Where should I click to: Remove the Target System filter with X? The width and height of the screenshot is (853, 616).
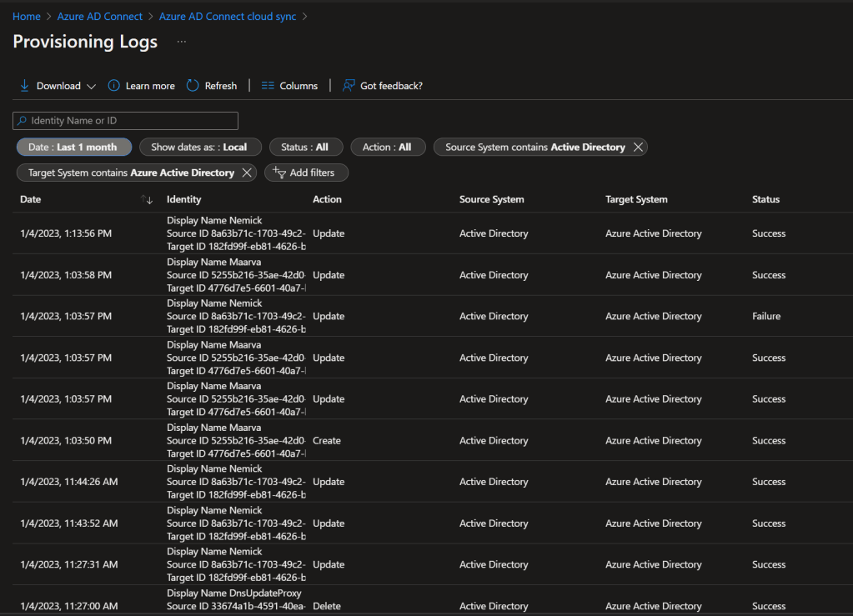click(247, 173)
